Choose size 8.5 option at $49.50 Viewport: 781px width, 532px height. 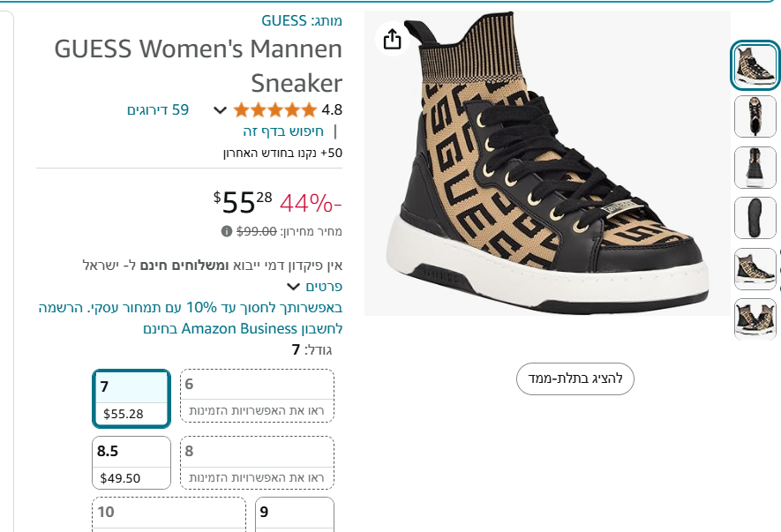tap(131, 463)
